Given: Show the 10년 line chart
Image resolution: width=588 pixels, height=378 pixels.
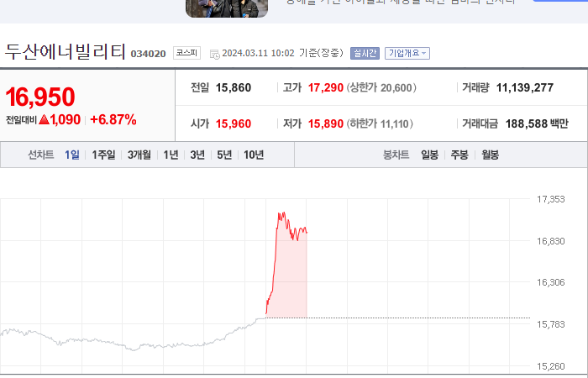Looking at the screenshot, I should 254,155.
